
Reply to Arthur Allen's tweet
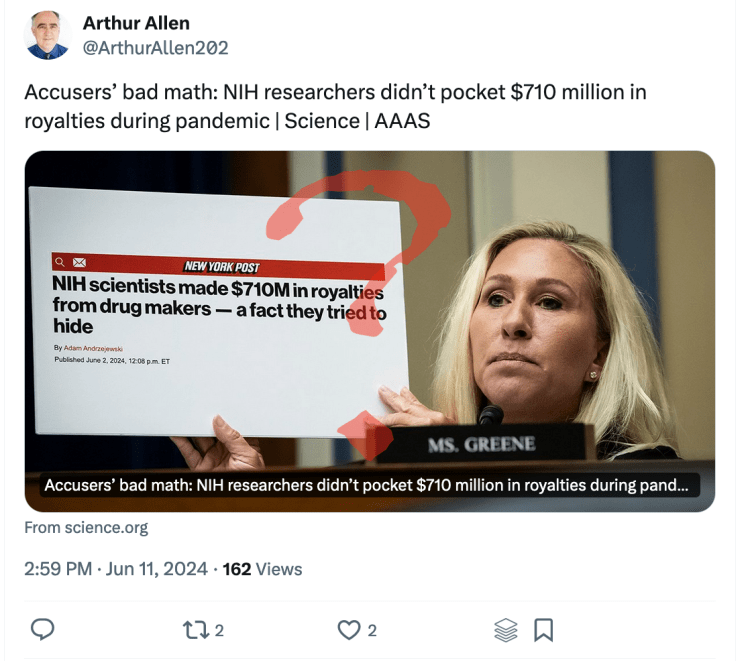(43, 629)
